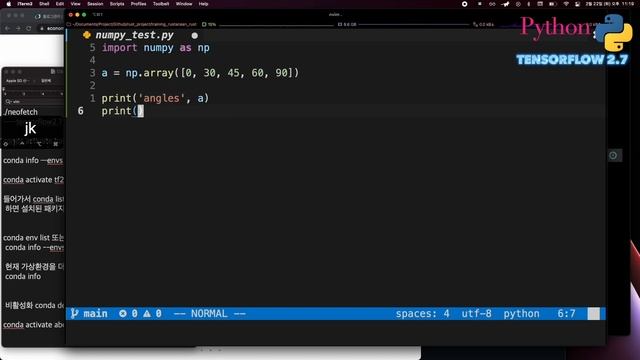
Task: Open the Edit menu
Action: [60, 4]
